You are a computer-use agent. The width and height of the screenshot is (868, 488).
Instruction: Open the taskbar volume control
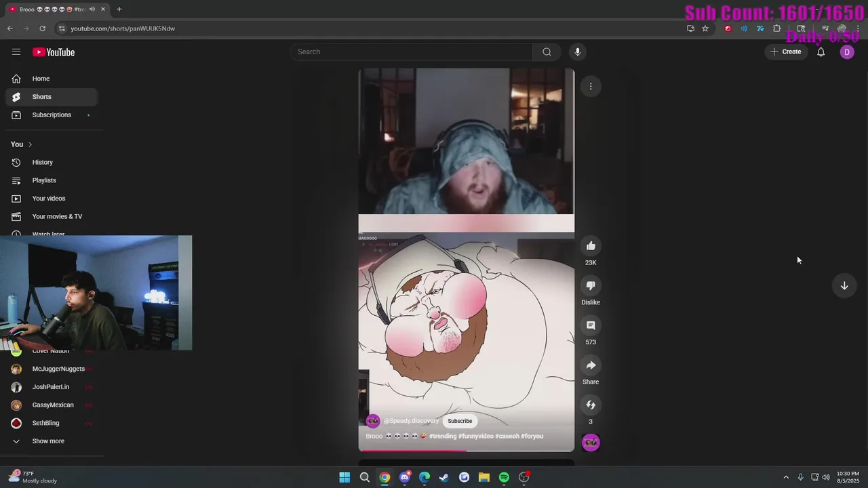[x=826, y=477]
